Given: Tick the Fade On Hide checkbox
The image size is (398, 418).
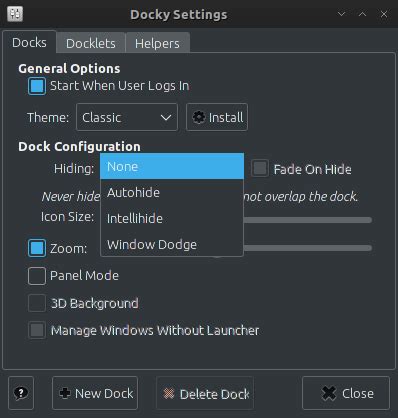Looking at the screenshot, I should [260, 168].
